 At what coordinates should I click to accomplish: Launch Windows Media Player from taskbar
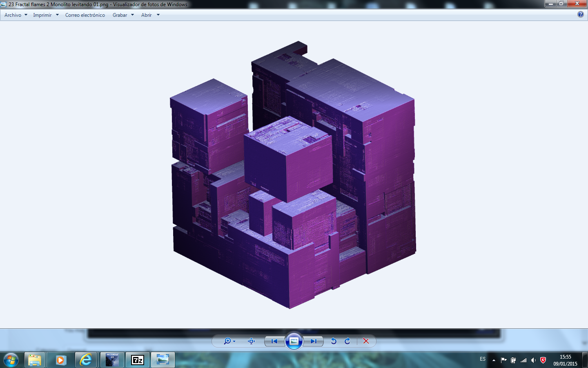click(60, 360)
